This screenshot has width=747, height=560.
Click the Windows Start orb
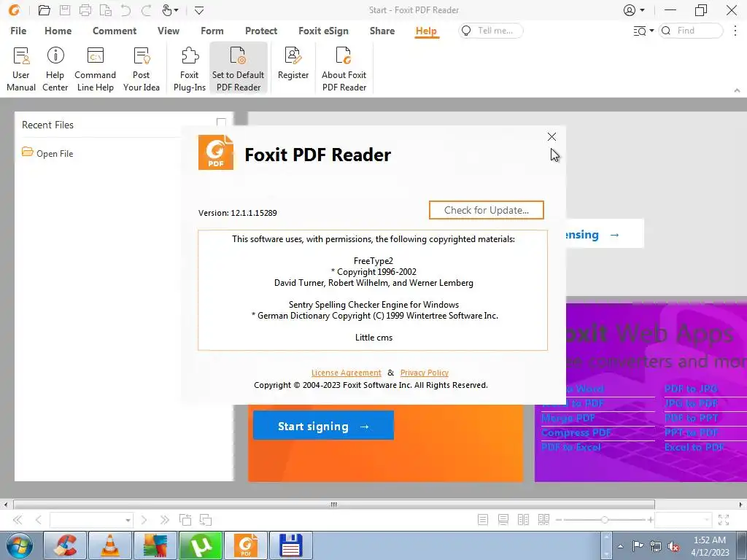19,545
